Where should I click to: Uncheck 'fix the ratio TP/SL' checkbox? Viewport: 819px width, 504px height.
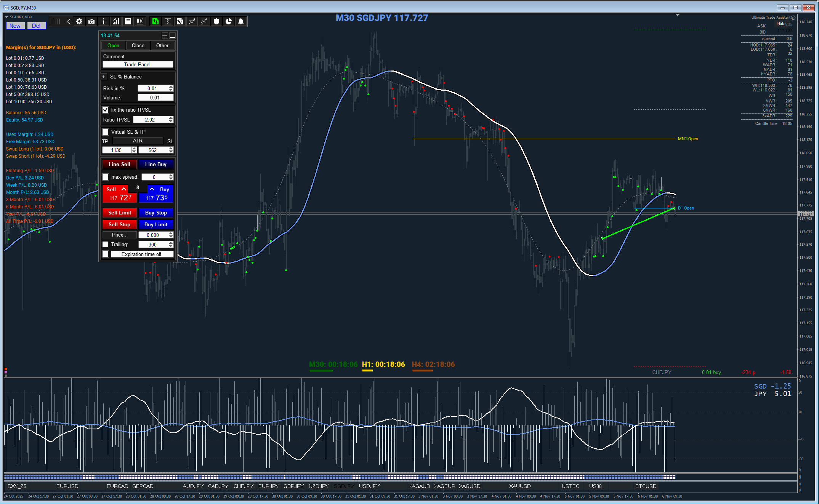point(106,110)
